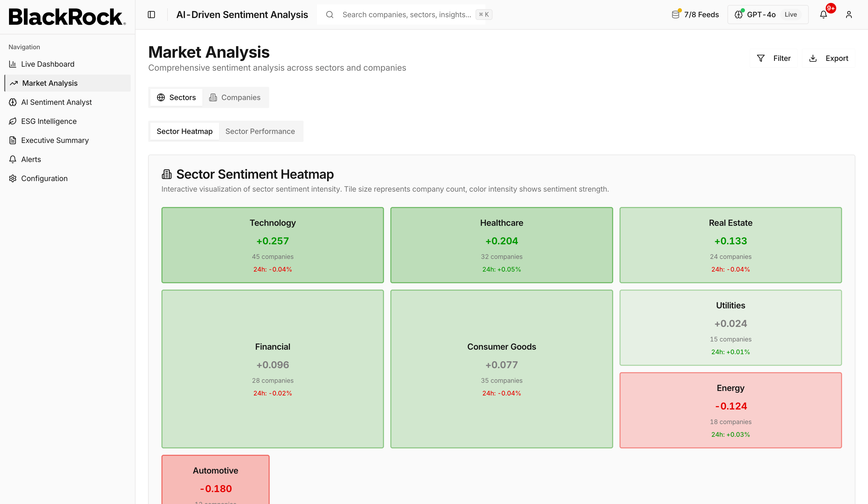Image resolution: width=868 pixels, height=504 pixels.
Task: Select the Sector Heatmap tab
Action: [x=185, y=131]
